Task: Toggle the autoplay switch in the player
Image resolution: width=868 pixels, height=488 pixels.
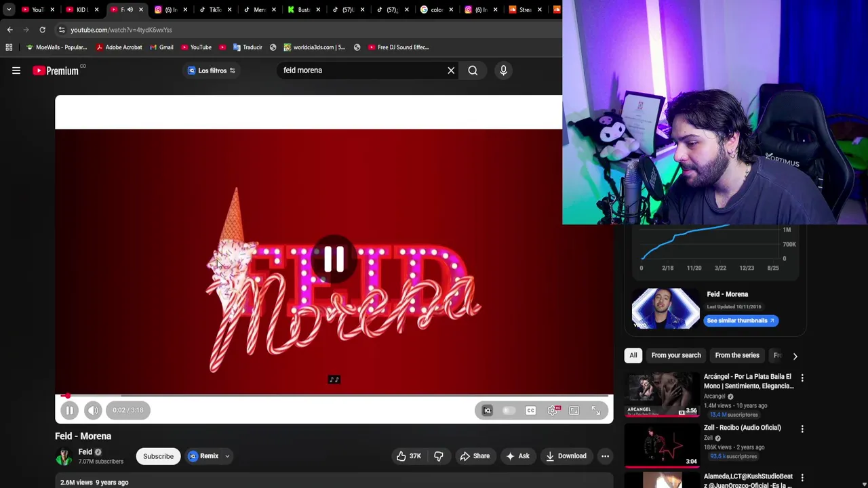Action: click(509, 410)
